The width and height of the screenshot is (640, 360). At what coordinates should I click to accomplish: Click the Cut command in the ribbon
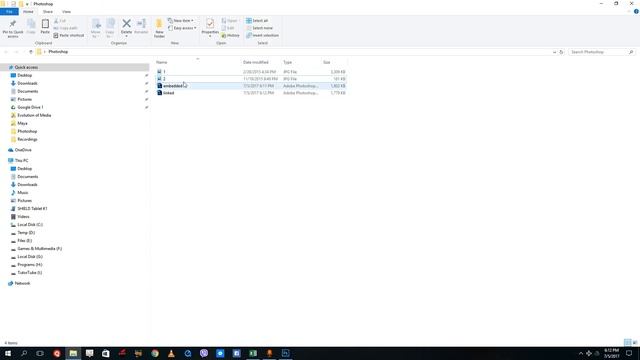click(x=60, y=21)
